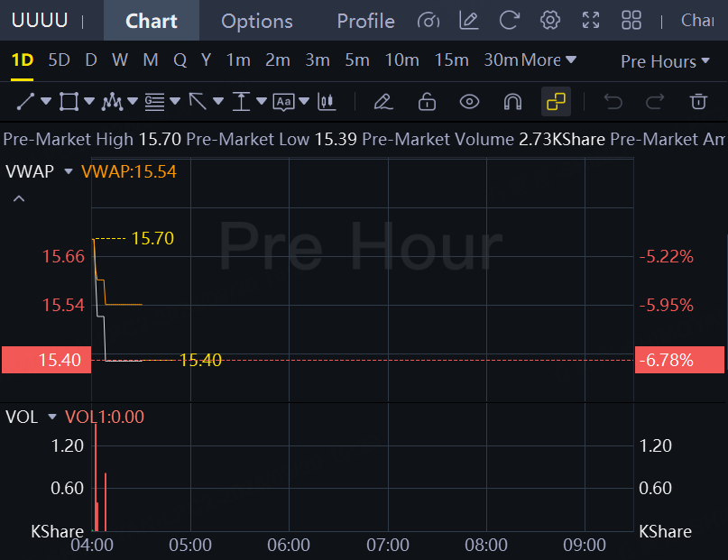This screenshot has height=560, width=728.
Task: Expand Fibonacci tool options arrow
Action: [175, 101]
